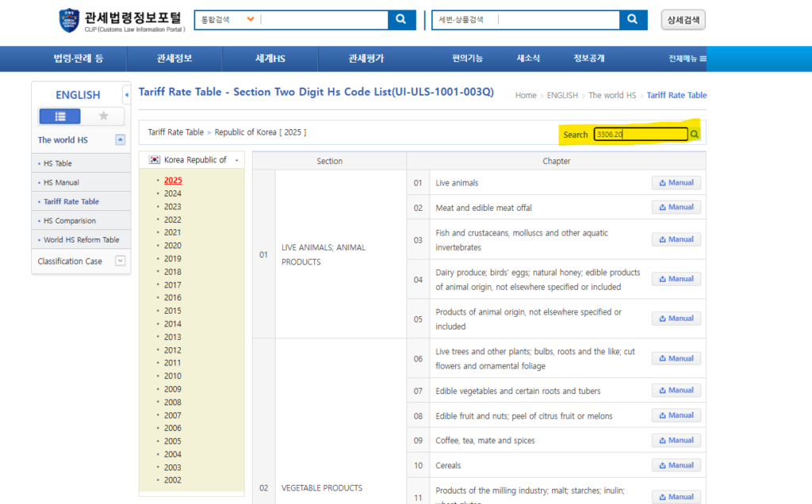Open the favorites star tab
The width and height of the screenshot is (812, 504).
click(103, 116)
